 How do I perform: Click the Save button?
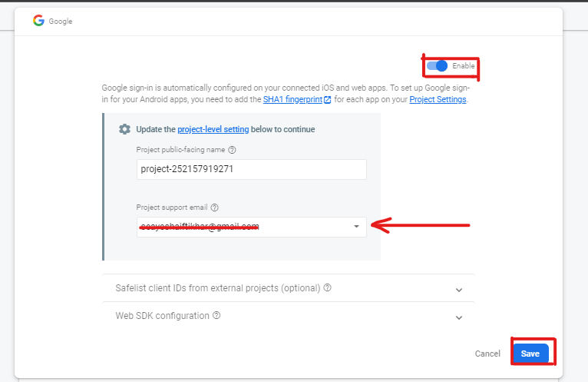click(x=530, y=354)
